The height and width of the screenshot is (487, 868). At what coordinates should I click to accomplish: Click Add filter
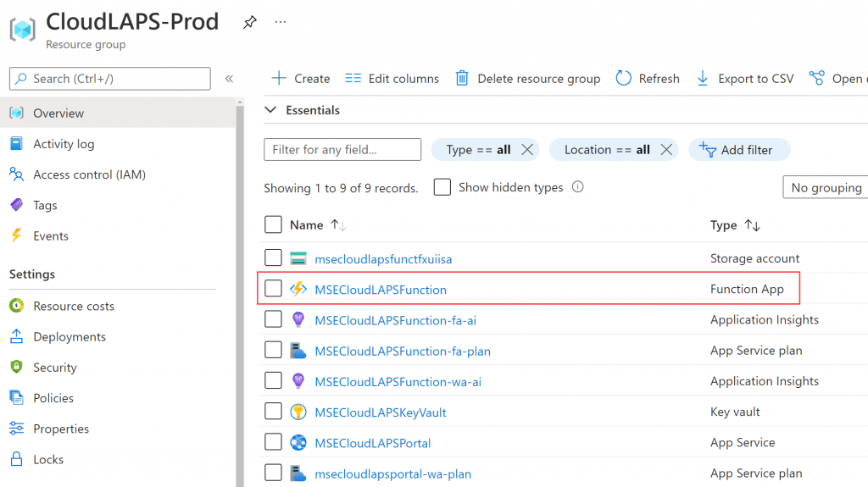pos(739,149)
